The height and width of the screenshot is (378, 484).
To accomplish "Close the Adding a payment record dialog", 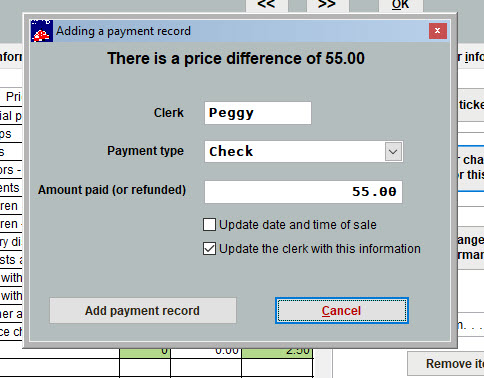I will (x=438, y=31).
